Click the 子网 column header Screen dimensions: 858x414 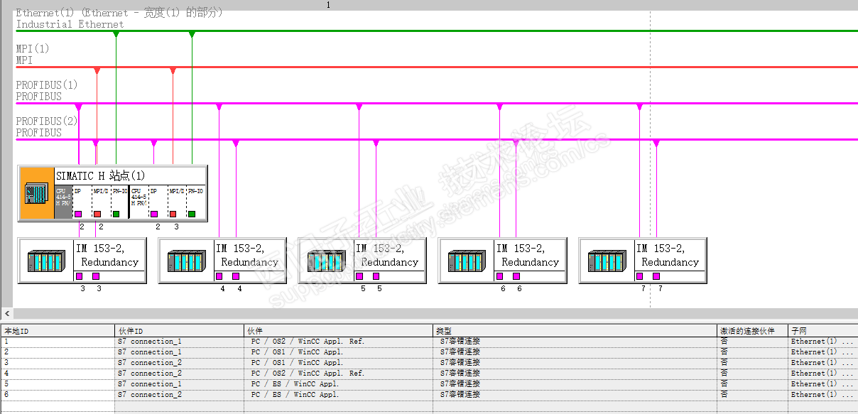[x=823, y=331]
